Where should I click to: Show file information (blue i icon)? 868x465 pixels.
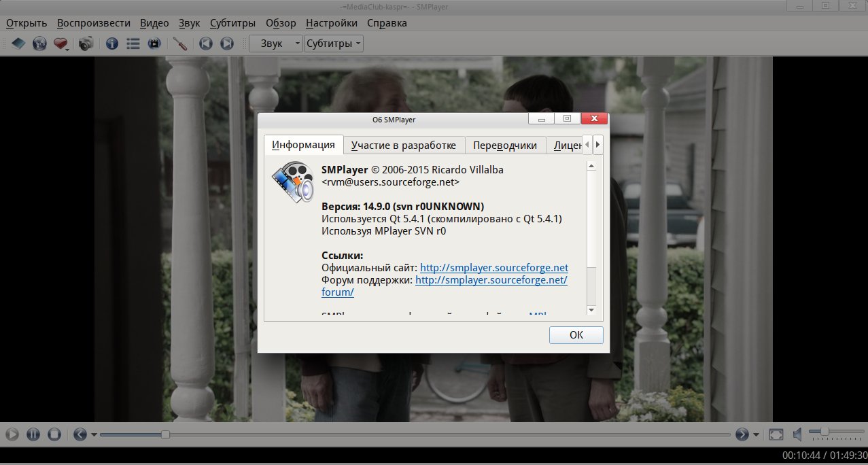[x=112, y=44]
